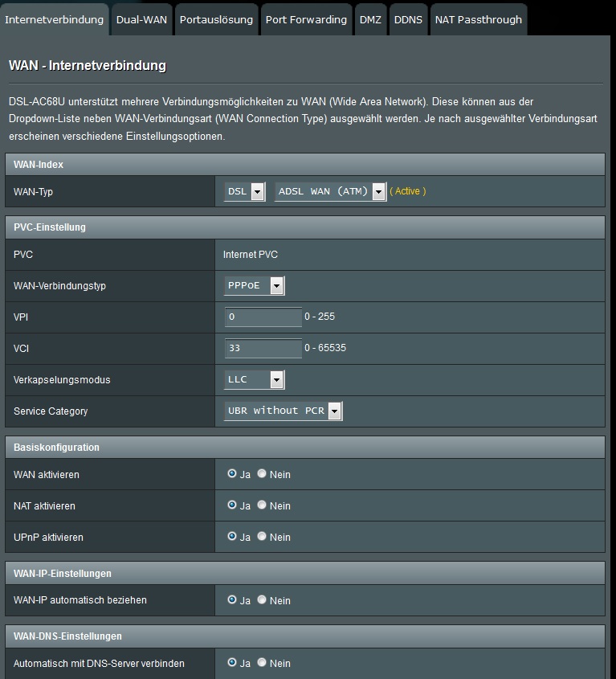
Task: Click the 'Verkapselungsmodus' label
Action: (62, 380)
